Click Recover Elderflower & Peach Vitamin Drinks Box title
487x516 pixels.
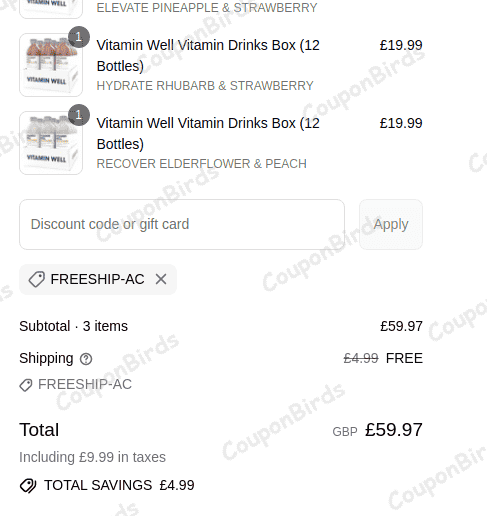coord(208,133)
